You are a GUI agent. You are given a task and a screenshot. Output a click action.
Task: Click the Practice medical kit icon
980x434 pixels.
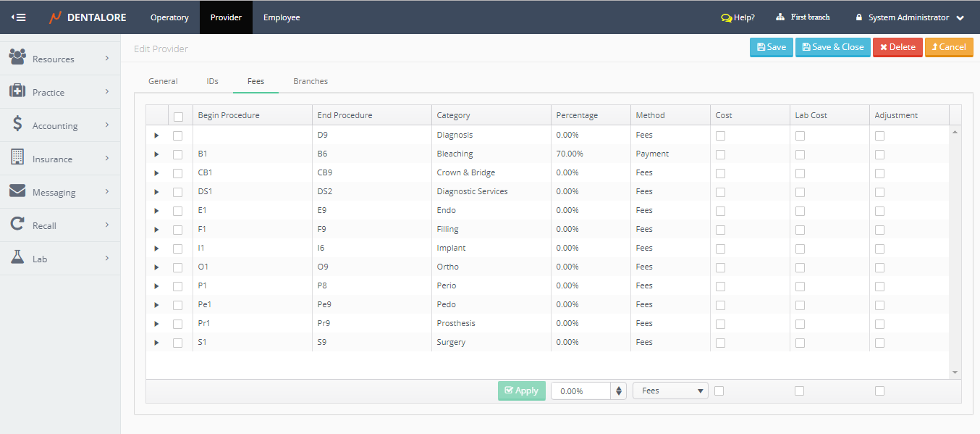click(x=17, y=91)
